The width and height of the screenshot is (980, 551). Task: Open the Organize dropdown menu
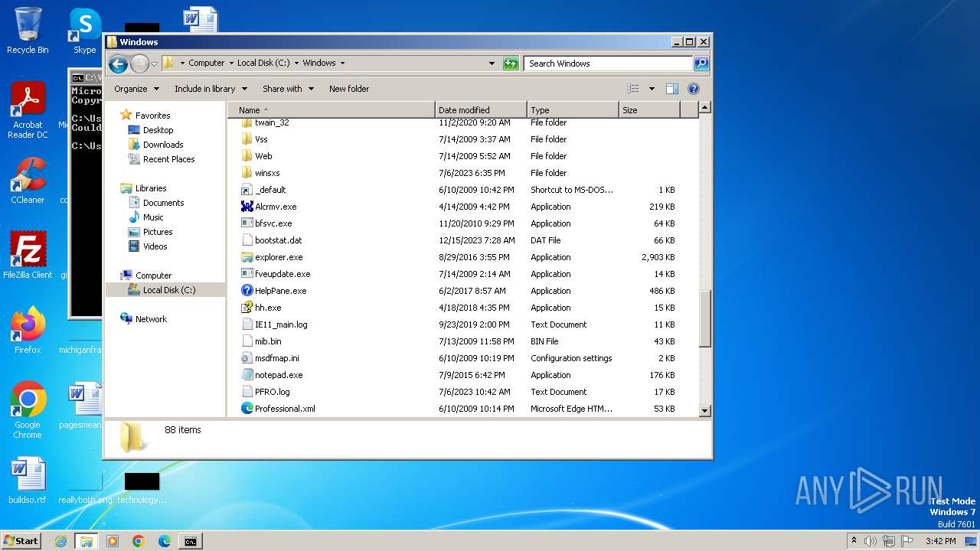click(x=136, y=89)
